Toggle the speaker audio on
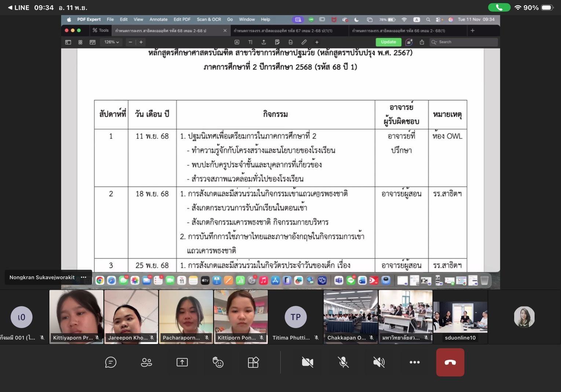561x392 pixels. point(379,362)
